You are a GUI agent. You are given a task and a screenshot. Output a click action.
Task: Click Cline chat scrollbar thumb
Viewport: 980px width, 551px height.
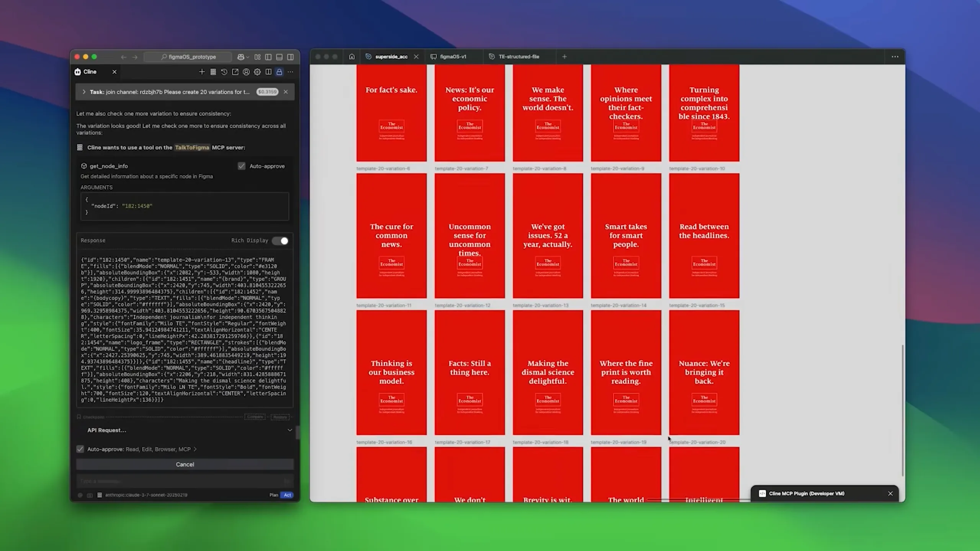[x=298, y=432]
